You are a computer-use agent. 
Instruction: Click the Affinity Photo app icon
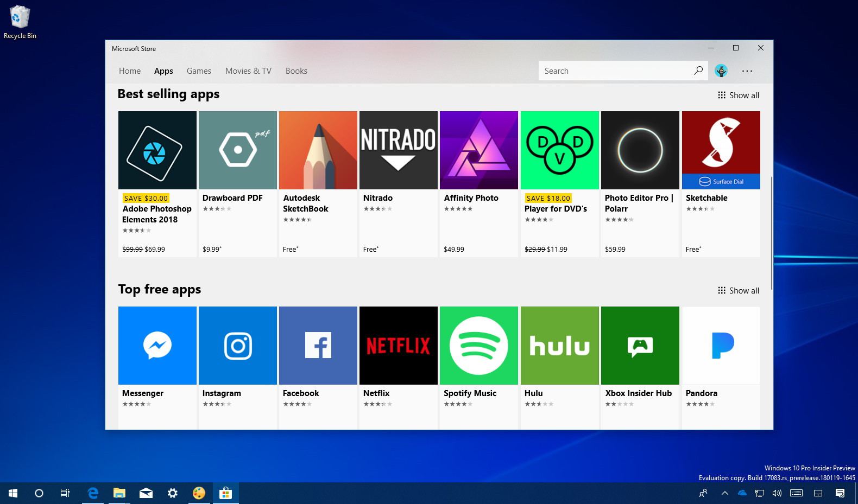(478, 150)
